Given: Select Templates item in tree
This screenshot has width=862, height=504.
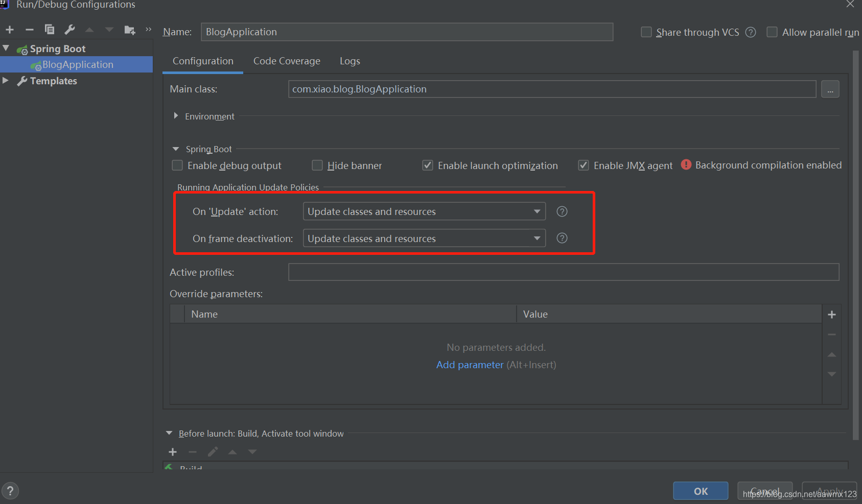Looking at the screenshot, I should coord(54,81).
